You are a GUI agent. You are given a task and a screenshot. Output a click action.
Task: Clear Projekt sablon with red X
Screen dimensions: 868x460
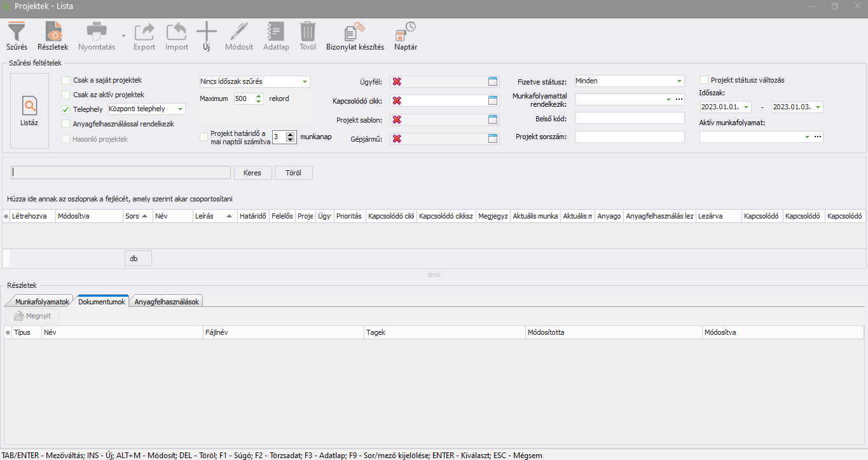[397, 119]
